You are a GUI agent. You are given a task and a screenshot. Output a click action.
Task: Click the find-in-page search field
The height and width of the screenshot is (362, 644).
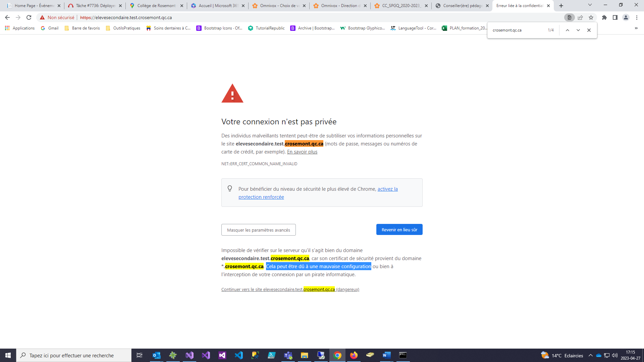tap(517, 30)
